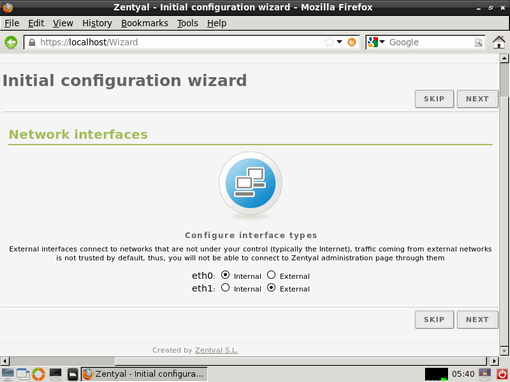Click the horizontal scrollbar right arrow
The height and width of the screenshot is (382, 510).
tap(494, 361)
